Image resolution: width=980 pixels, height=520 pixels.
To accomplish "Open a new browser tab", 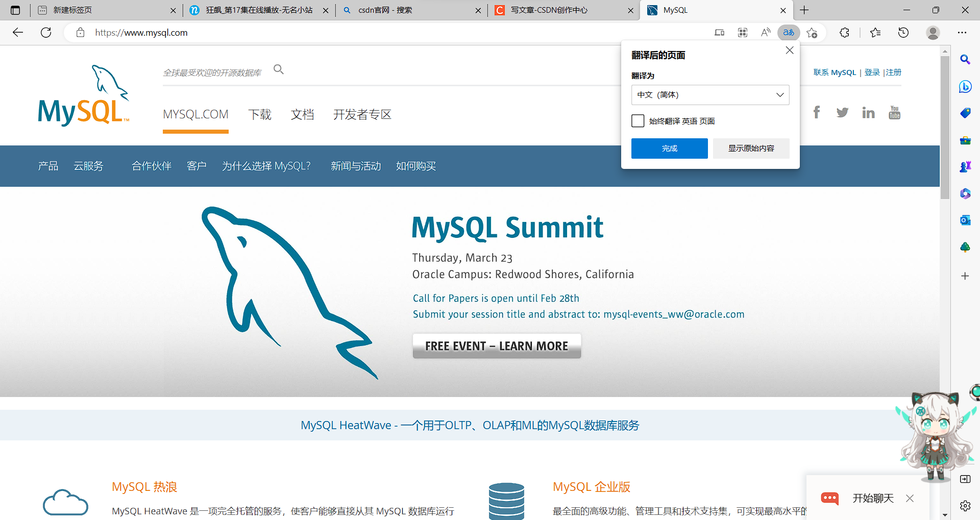I will pos(805,10).
